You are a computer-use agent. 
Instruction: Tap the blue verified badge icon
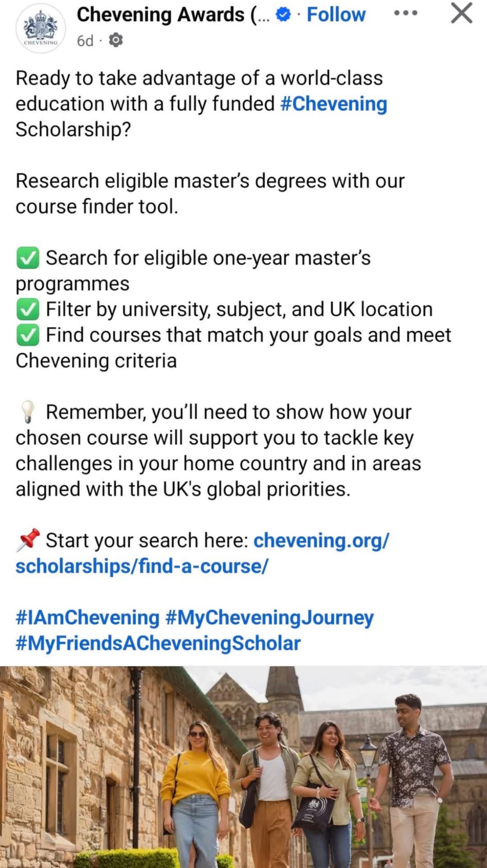[x=283, y=15]
